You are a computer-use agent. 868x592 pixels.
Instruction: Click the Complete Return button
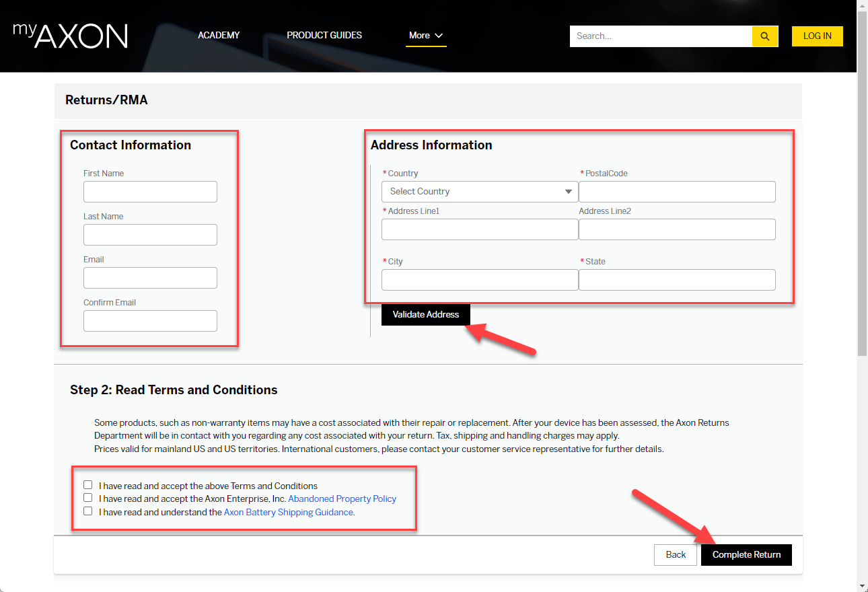click(x=746, y=554)
